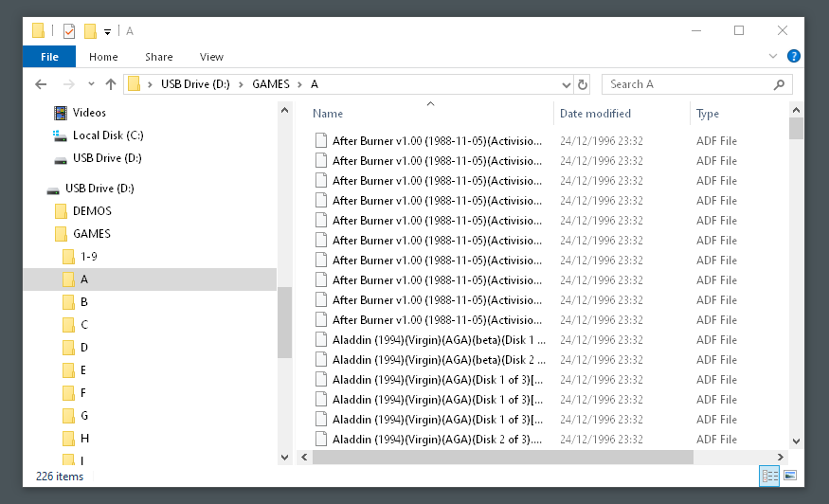Click file icon of Aladdin (AGA)(Disk 2 of 3)
Image resolution: width=829 pixels, height=504 pixels.
point(320,439)
